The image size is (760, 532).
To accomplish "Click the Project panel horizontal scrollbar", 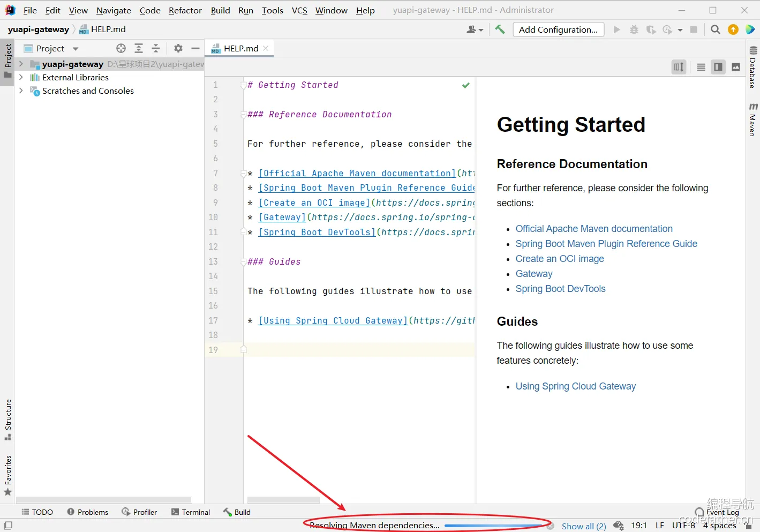I will tap(104, 500).
